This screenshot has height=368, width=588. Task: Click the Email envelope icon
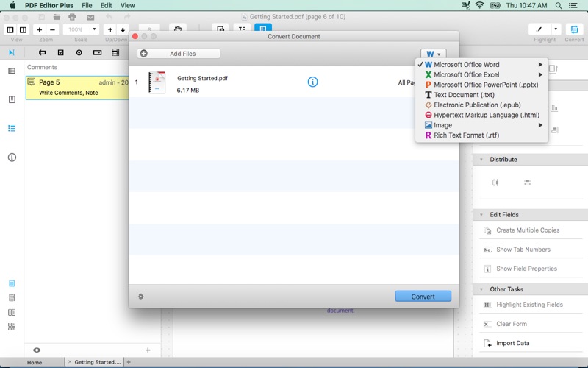(x=90, y=17)
